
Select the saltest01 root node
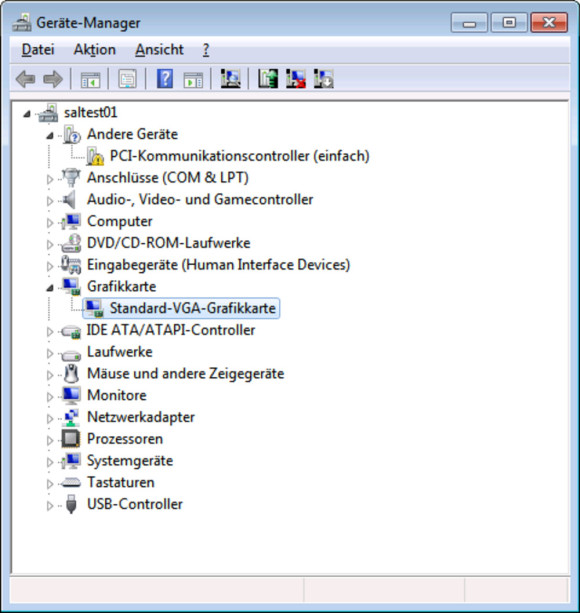click(x=90, y=113)
